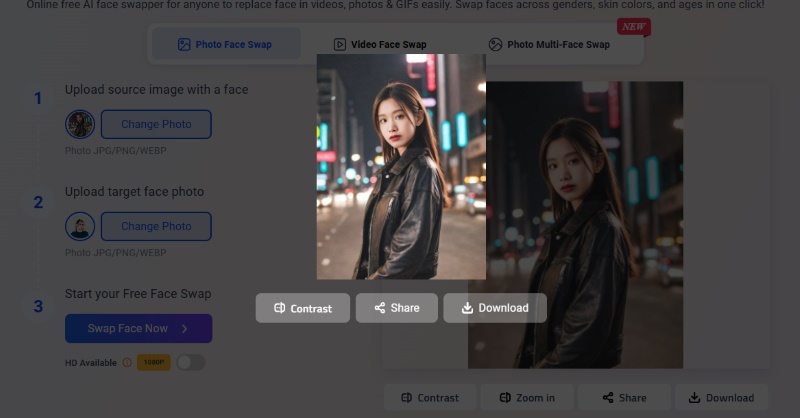800x418 pixels.
Task: Change the target face photo
Action: click(156, 226)
